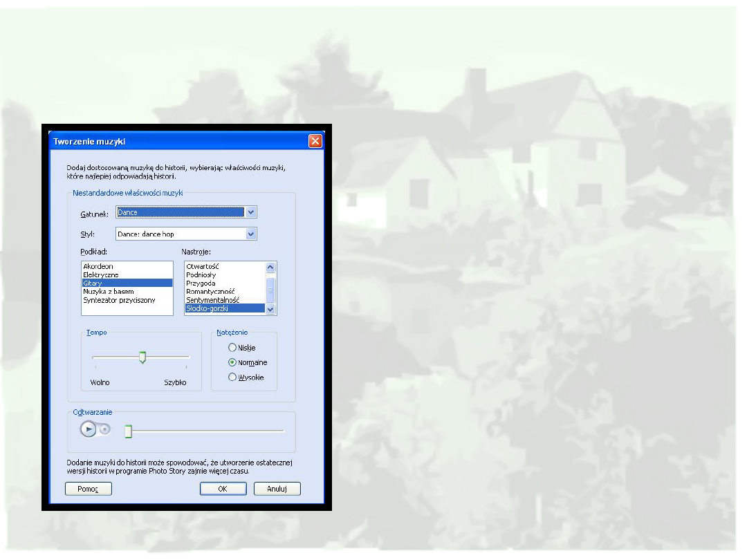This screenshot has width=747, height=560.
Task: Click the Tempo slider handle
Action: (x=142, y=357)
